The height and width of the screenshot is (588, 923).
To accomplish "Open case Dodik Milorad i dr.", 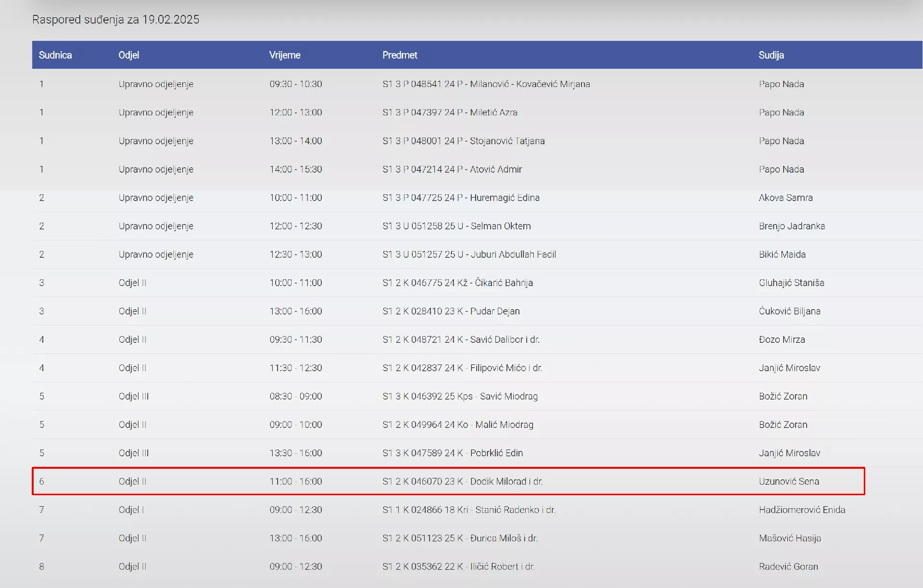I will point(462,481).
